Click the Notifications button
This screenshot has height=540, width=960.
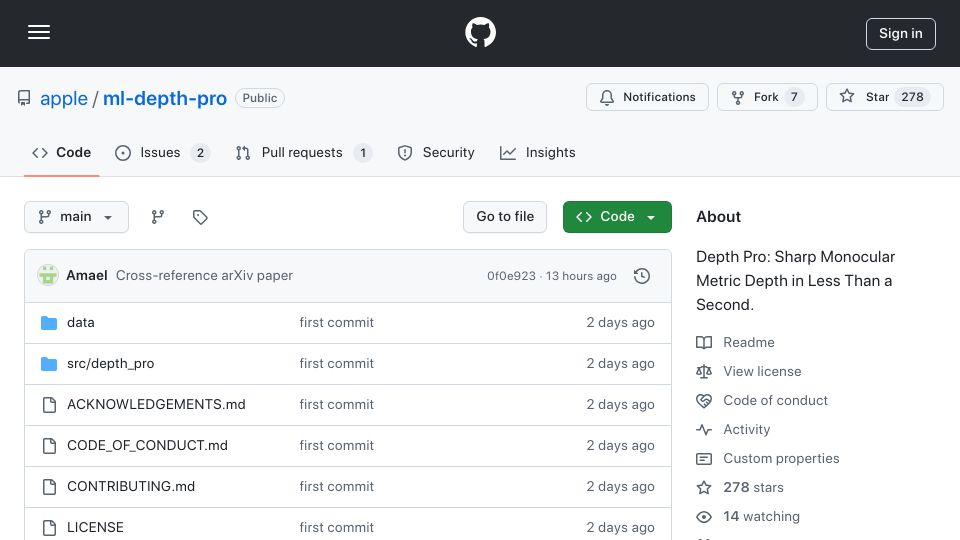pos(647,97)
